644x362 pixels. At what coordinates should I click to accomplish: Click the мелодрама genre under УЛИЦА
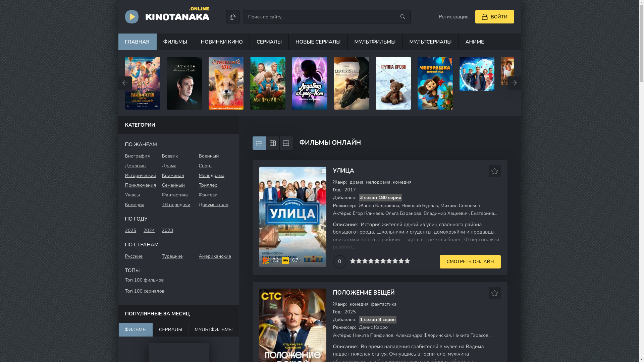pos(378,182)
